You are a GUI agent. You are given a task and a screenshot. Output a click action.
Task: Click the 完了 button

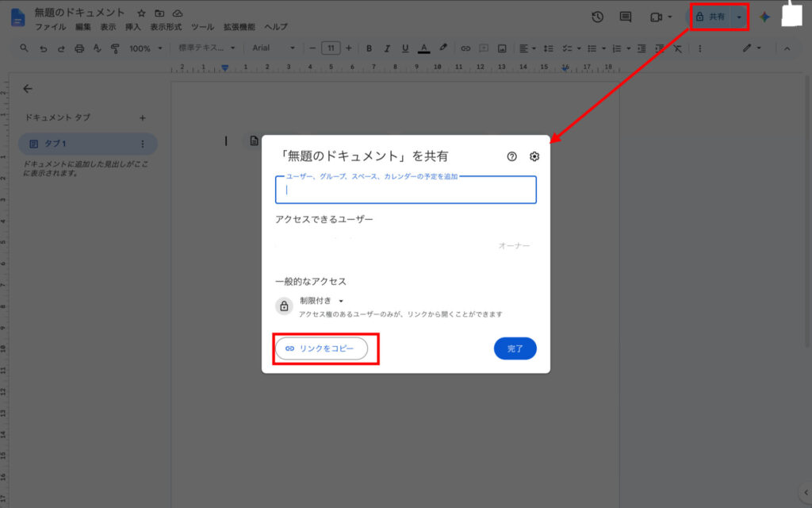tap(515, 348)
